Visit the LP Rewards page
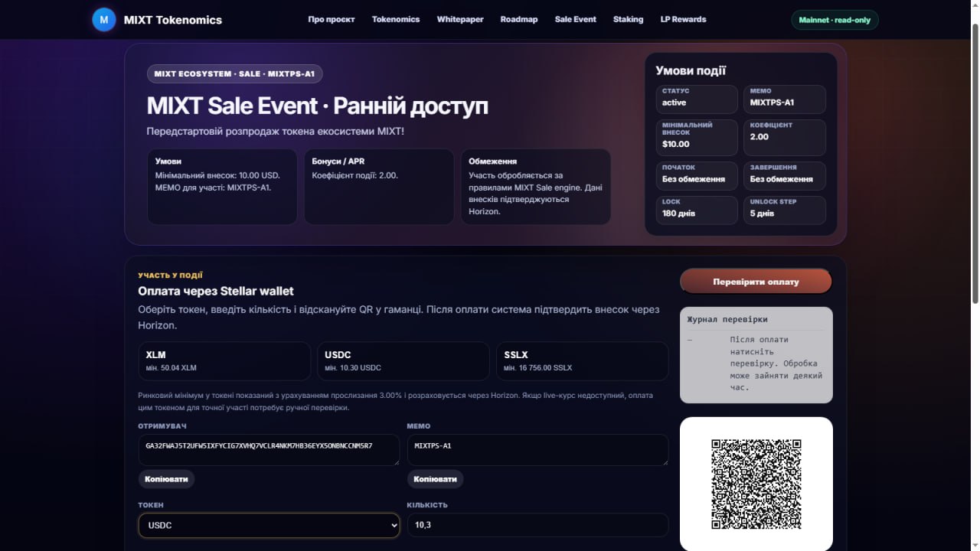 [x=684, y=19]
